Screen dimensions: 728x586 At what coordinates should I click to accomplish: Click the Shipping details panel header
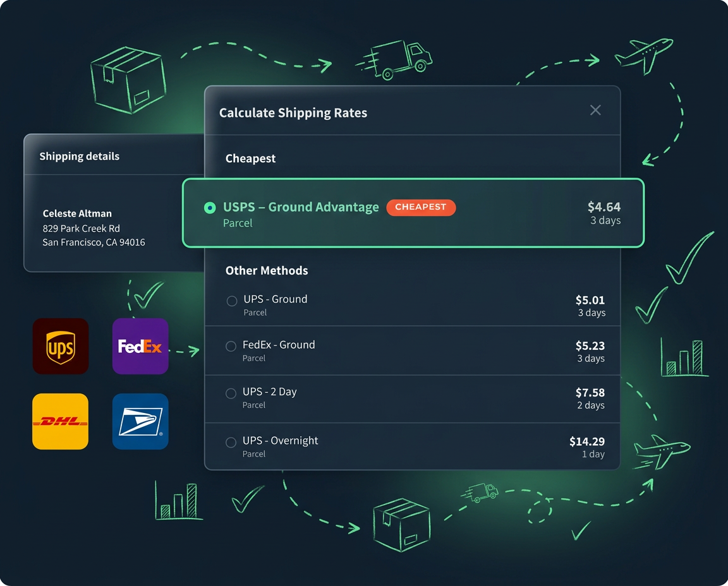(114, 156)
